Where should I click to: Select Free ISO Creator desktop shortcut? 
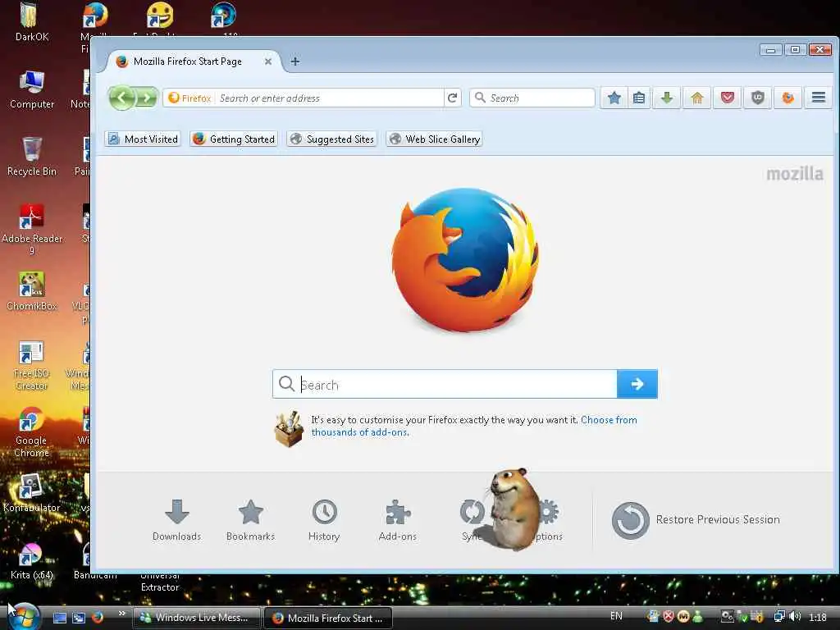(31, 365)
